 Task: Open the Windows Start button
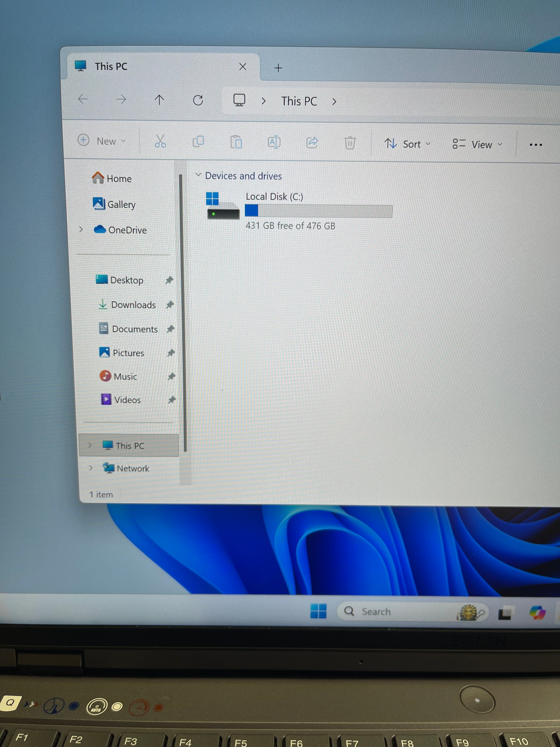tap(318, 611)
